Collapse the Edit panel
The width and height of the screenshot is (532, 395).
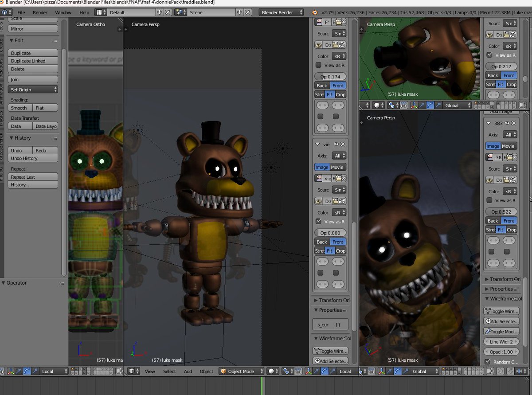tap(12, 40)
